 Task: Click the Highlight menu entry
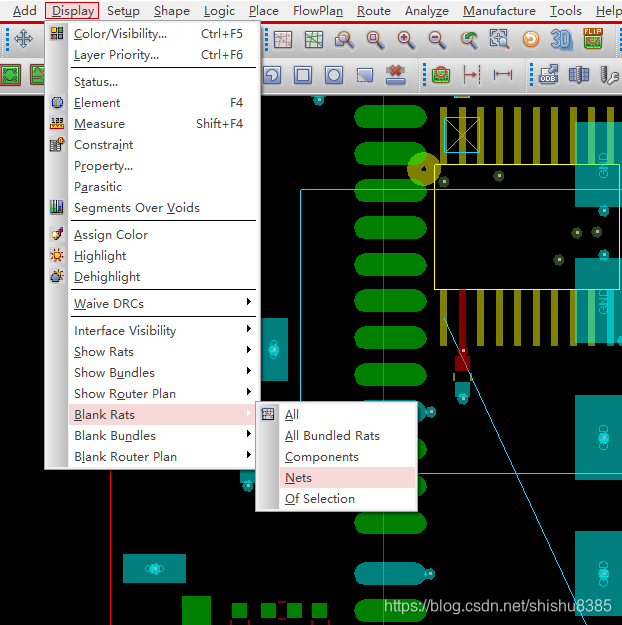point(100,256)
